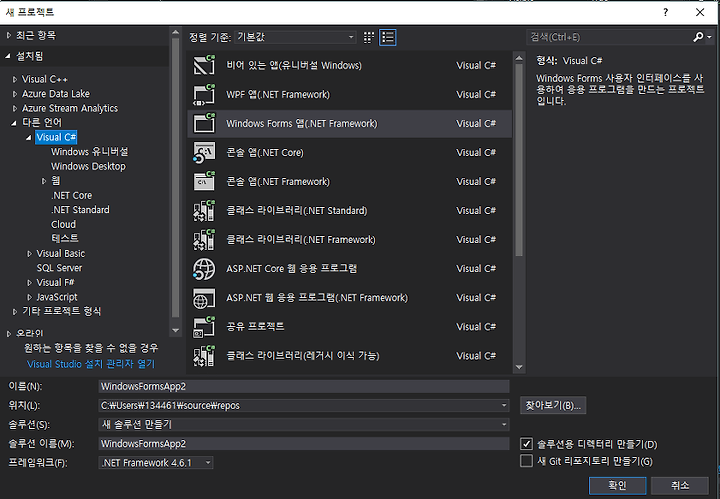Click the ASP.NET 웹 응용 프로그램(.NET Framework) icon

pos(204,298)
